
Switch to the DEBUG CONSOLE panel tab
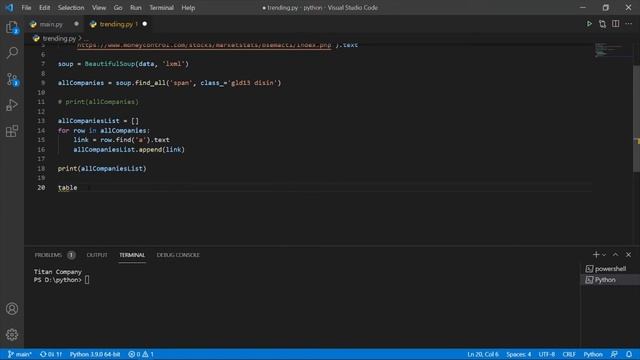pyautogui.click(x=178, y=255)
